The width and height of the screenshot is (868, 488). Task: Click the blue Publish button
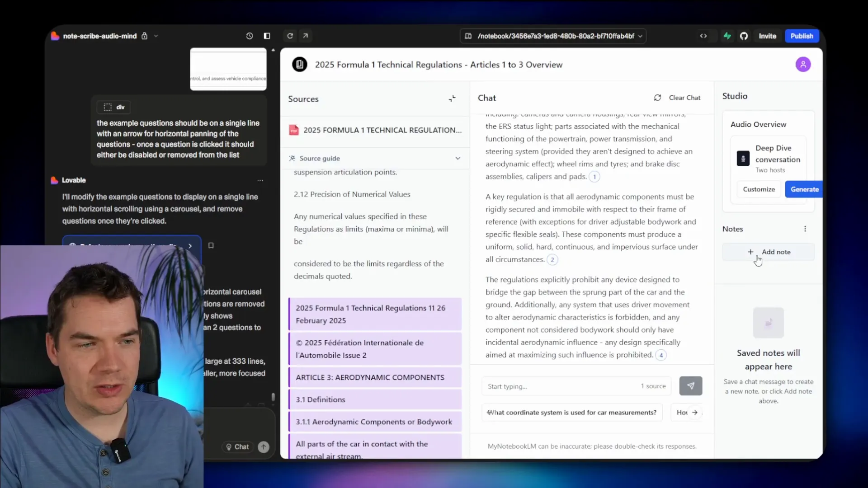click(x=802, y=36)
